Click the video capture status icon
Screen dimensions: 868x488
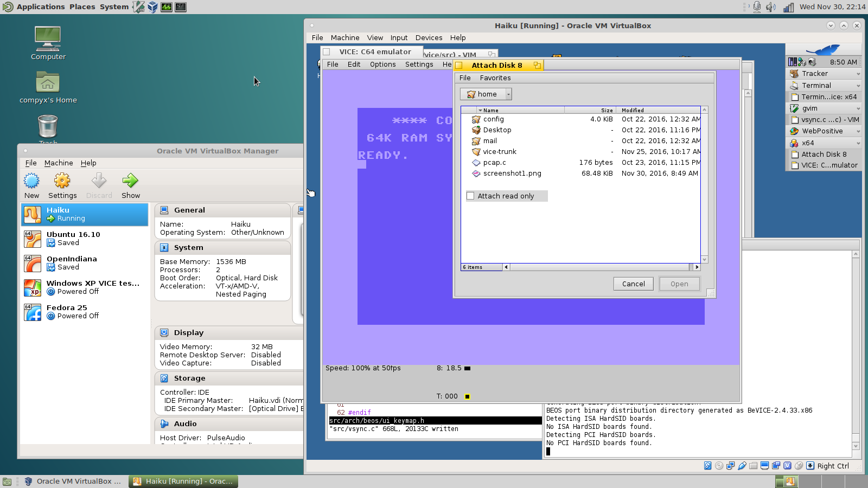coord(776,465)
